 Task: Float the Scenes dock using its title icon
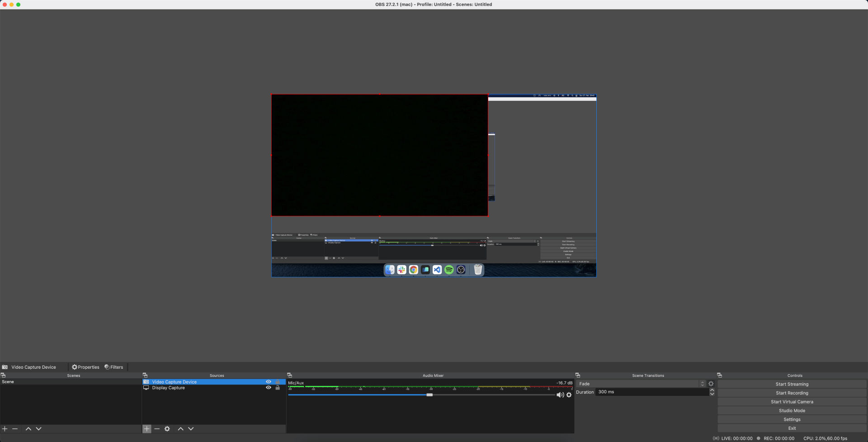pyautogui.click(x=3, y=375)
